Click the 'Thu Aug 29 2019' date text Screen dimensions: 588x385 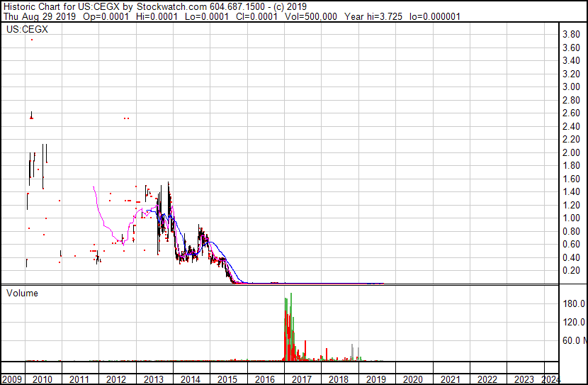[40, 16]
